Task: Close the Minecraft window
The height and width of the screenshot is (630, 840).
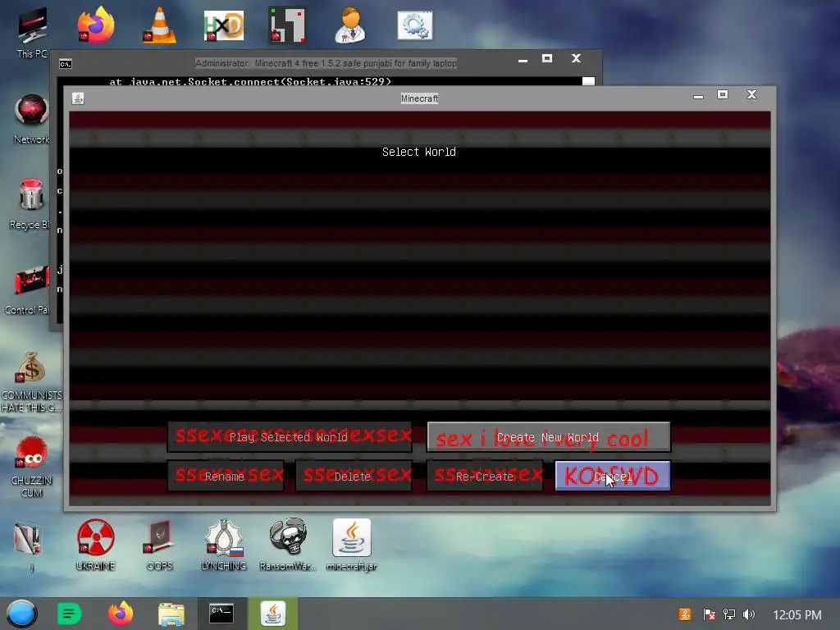Action: coord(751,94)
